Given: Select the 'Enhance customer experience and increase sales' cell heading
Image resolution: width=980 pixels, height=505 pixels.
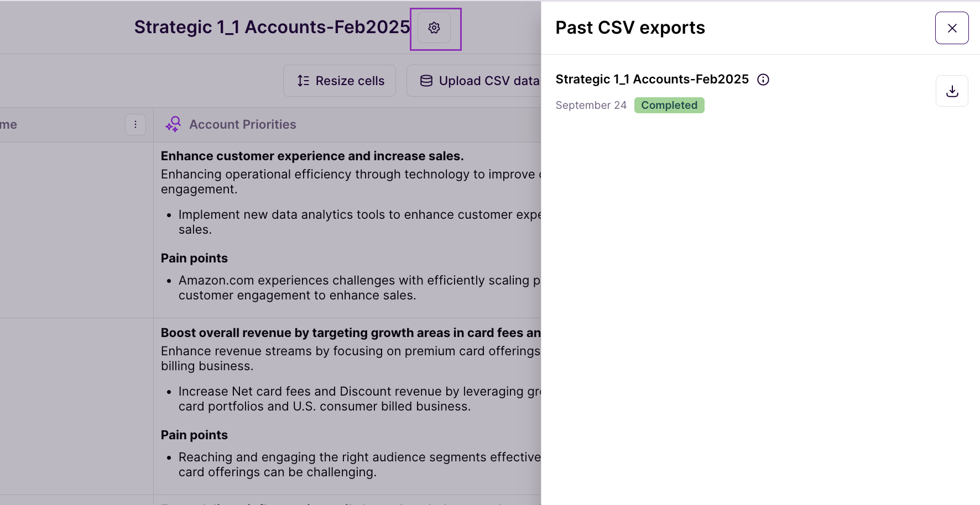Looking at the screenshot, I should click(x=312, y=156).
